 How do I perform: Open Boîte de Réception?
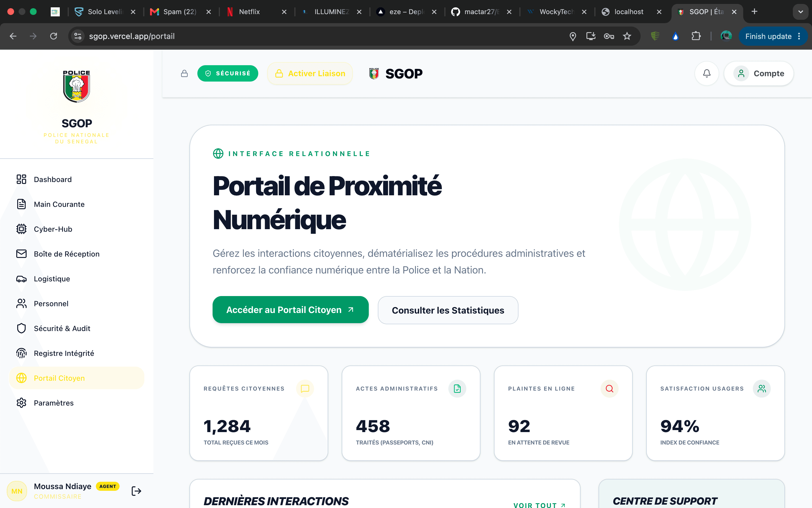pyautogui.click(x=76, y=254)
